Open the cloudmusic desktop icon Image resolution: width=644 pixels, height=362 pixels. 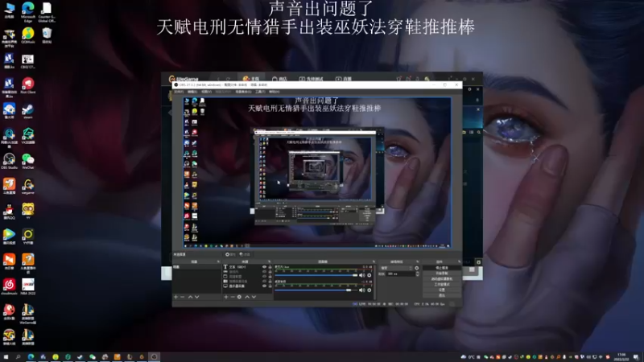click(x=9, y=286)
